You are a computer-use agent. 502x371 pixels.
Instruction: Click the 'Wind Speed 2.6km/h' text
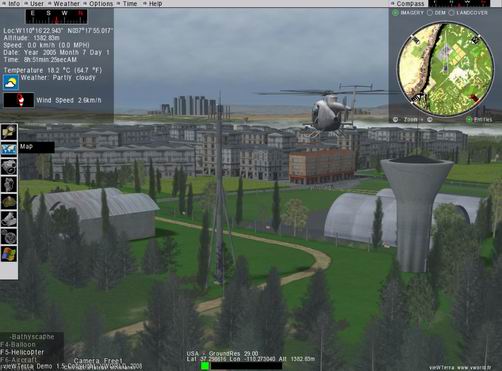[69, 100]
